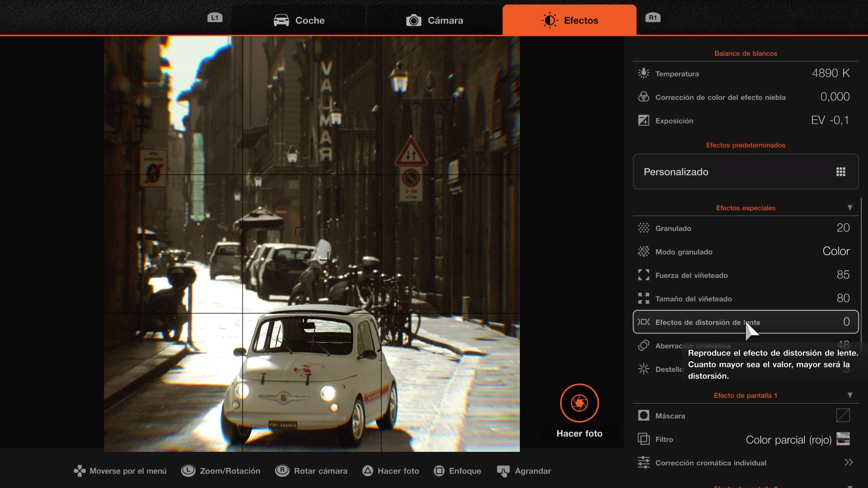Open the Personalizado presets grid
Screen dimensions: 868x488
tap(840, 172)
